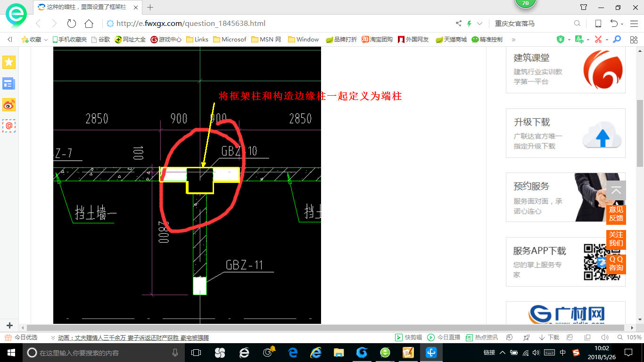Reload the page with refresh icon

coord(72,24)
